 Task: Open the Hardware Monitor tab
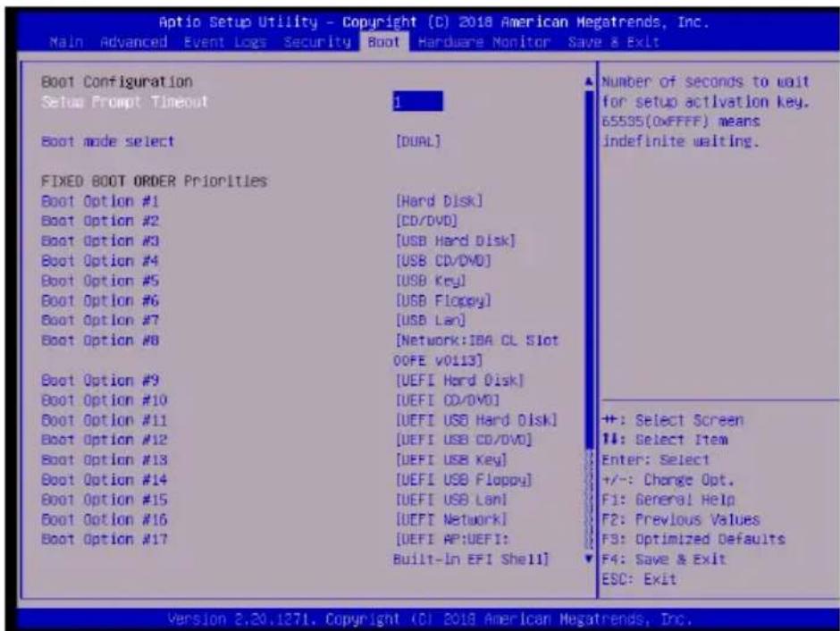484,42
